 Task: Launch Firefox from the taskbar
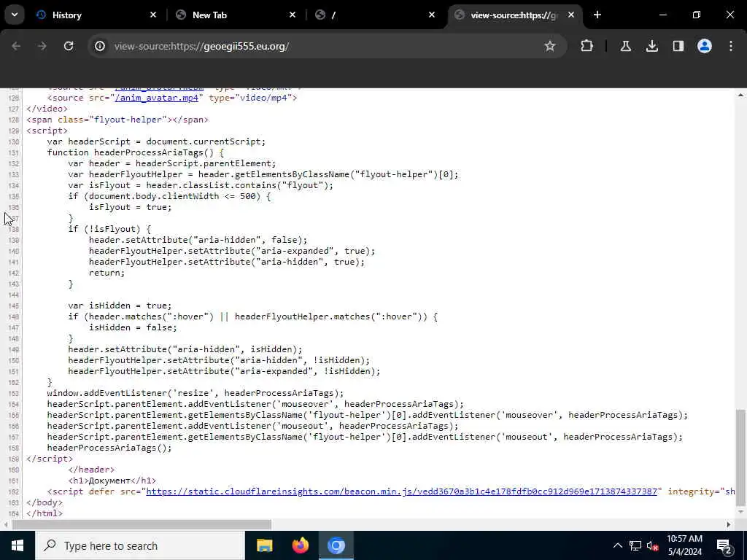click(x=300, y=545)
